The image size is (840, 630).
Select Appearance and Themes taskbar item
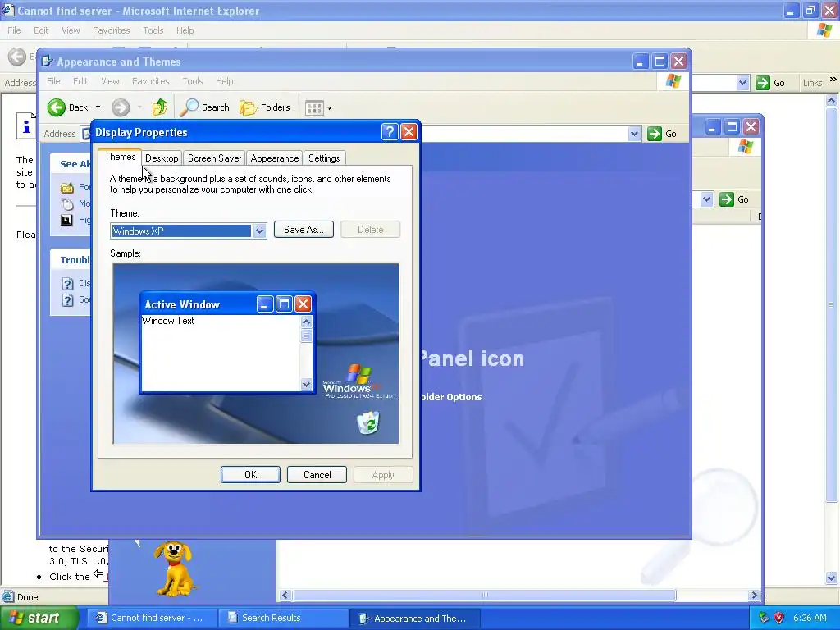(414, 619)
